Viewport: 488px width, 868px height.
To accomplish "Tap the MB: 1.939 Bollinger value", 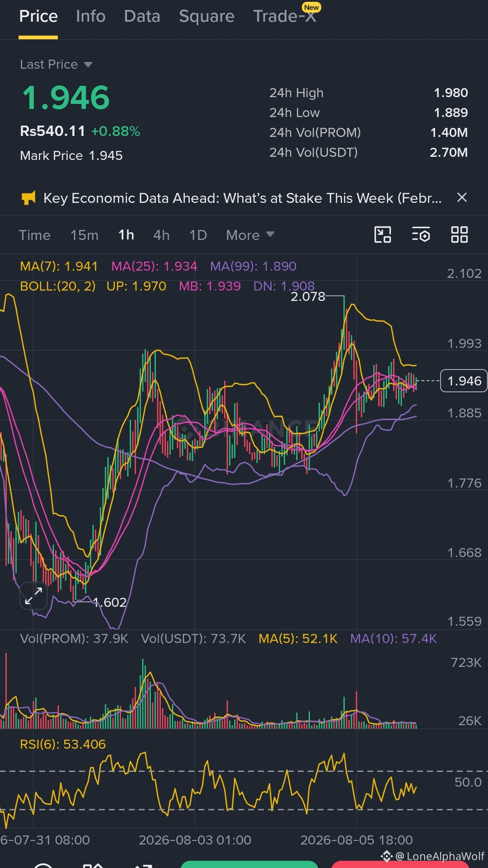I will click(210, 286).
